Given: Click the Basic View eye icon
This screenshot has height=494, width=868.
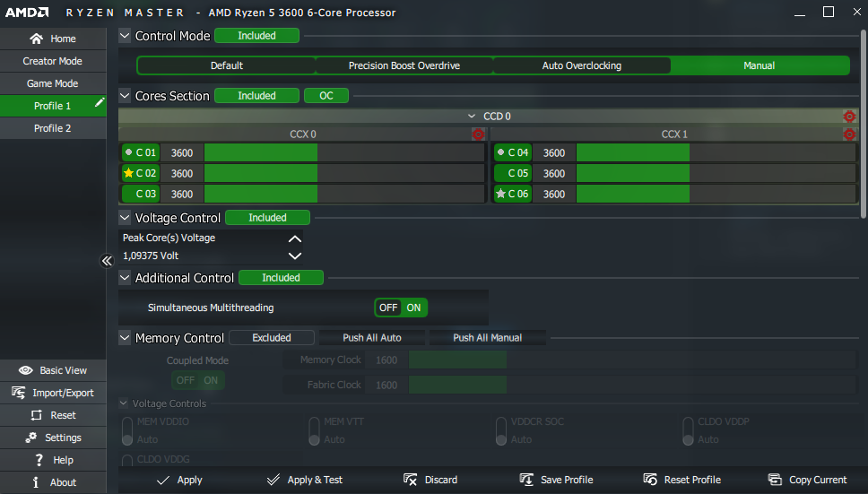Looking at the screenshot, I should (x=25, y=370).
